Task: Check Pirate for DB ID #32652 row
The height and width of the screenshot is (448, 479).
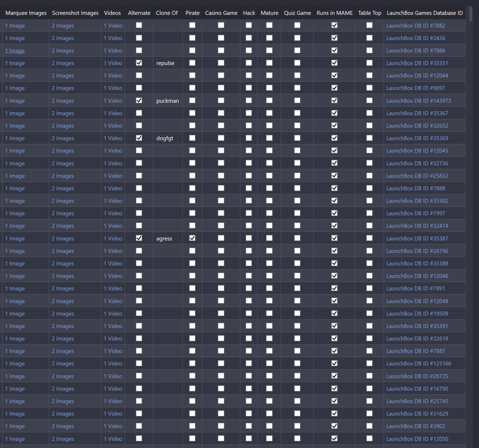Action: point(192,126)
